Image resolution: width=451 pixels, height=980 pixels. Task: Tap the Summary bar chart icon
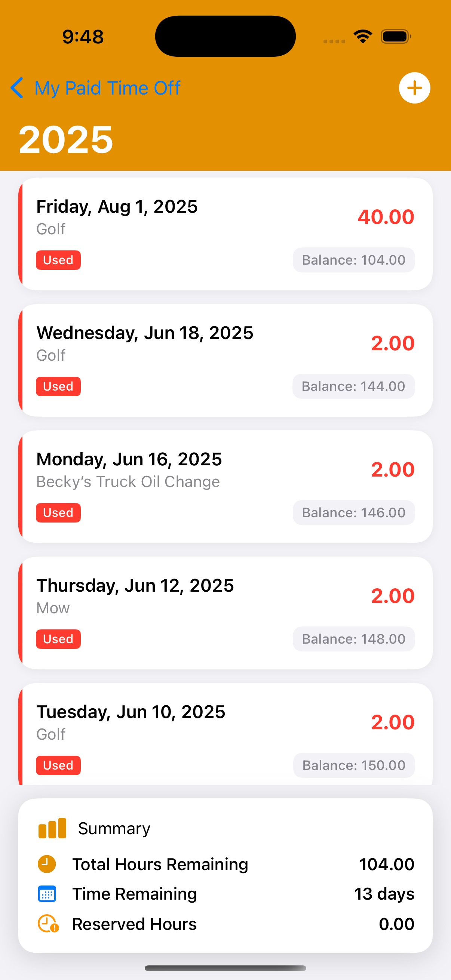52,828
